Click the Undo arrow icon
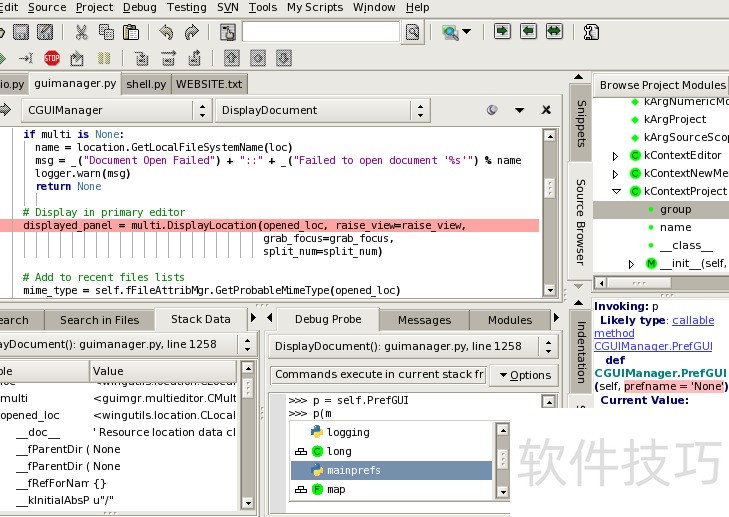The image size is (729, 517). click(x=167, y=32)
